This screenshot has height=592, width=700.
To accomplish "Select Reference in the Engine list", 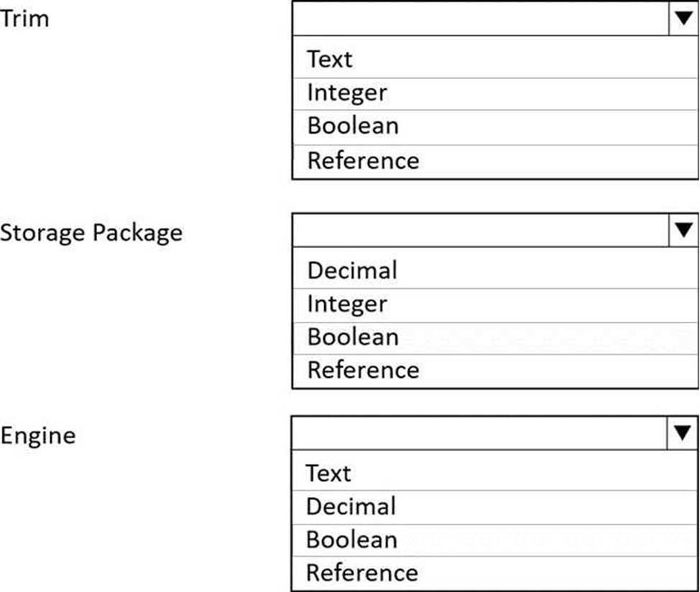I will pyautogui.click(x=494, y=574).
